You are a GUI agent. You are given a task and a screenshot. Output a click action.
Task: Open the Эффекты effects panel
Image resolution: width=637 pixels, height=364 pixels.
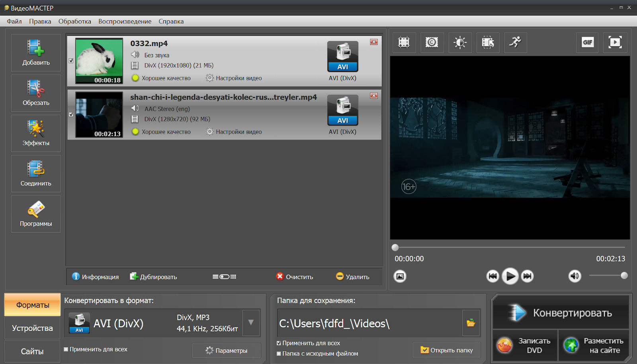coord(36,133)
